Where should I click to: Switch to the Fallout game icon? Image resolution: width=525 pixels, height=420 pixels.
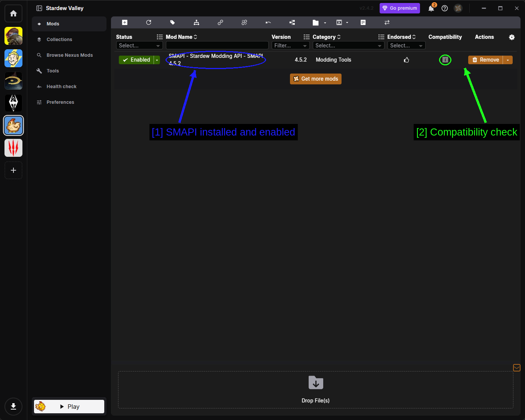pyautogui.click(x=13, y=58)
